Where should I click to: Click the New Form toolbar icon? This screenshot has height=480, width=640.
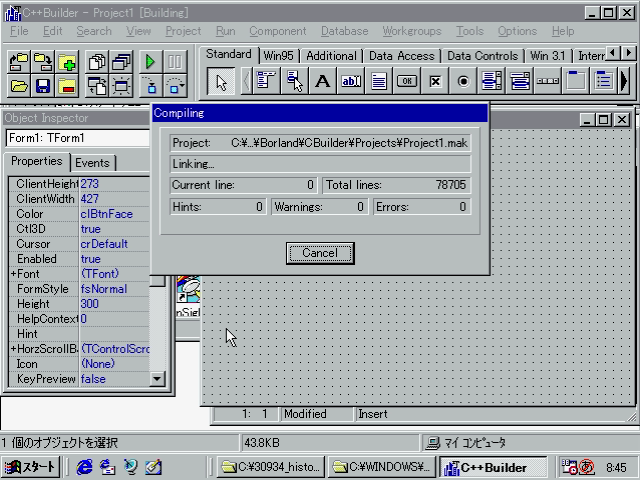pyautogui.click(x=121, y=86)
